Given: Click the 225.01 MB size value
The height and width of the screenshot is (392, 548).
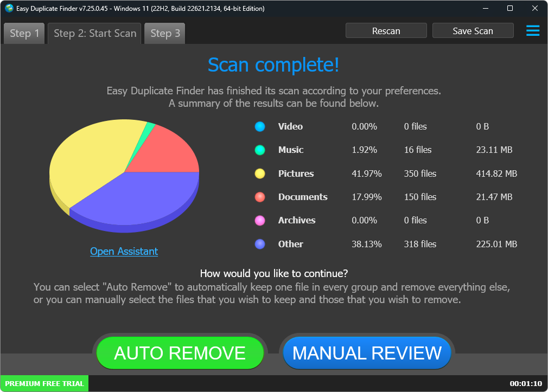Looking at the screenshot, I should pos(496,244).
